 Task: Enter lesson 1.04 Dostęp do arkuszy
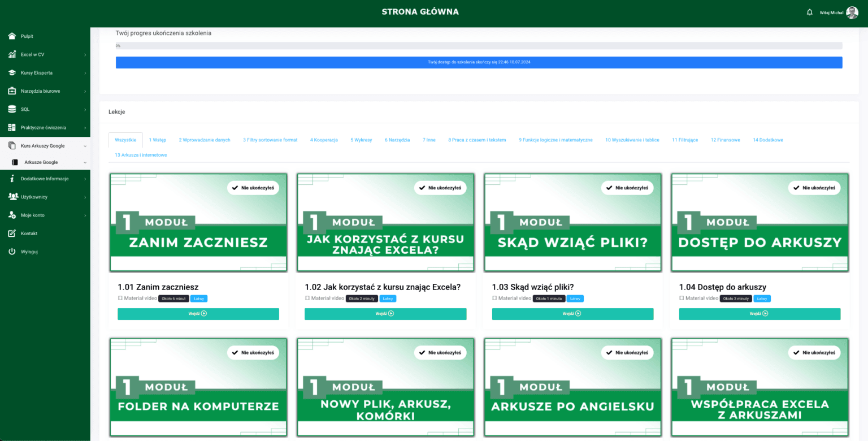point(759,314)
